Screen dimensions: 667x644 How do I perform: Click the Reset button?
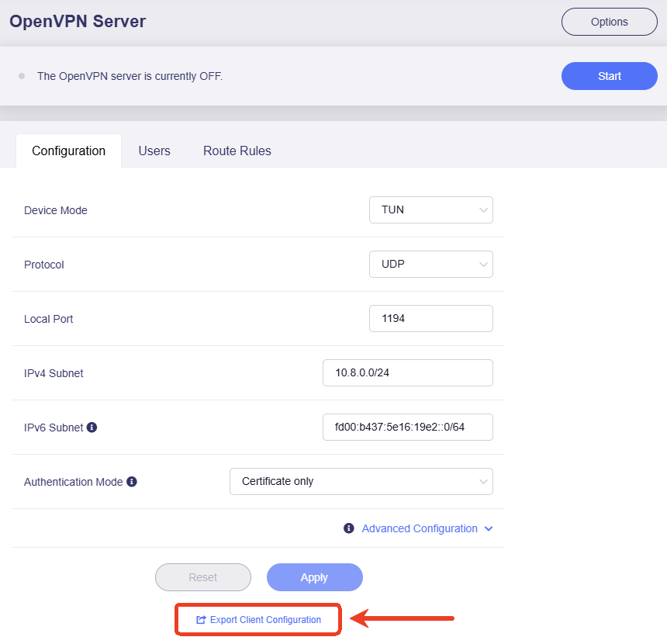(202, 577)
